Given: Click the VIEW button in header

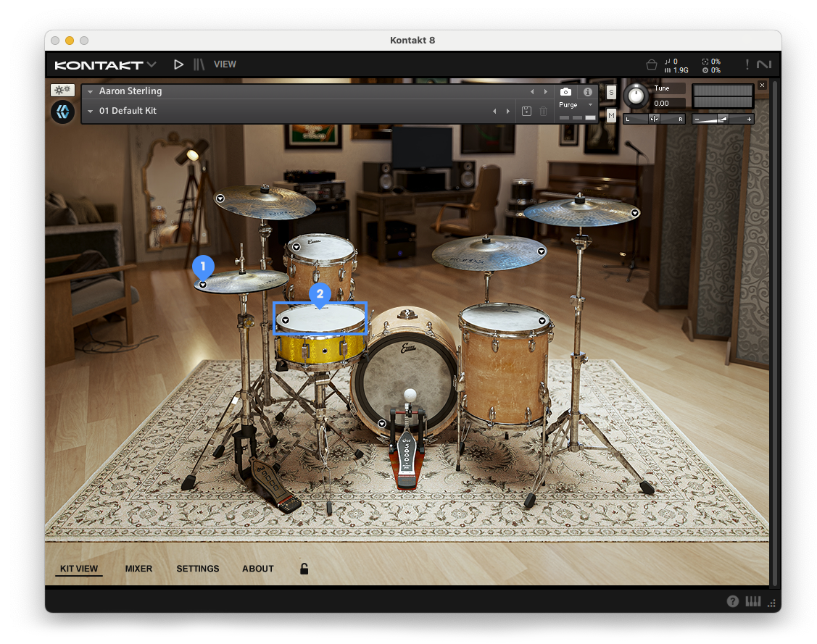Looking at the screenshot, I should [225, 64].
